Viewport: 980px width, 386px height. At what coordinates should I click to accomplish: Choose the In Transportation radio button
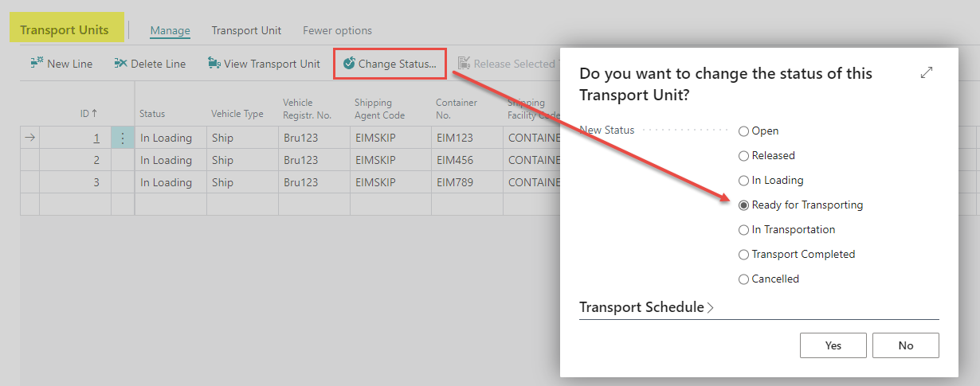click(744, 230)
